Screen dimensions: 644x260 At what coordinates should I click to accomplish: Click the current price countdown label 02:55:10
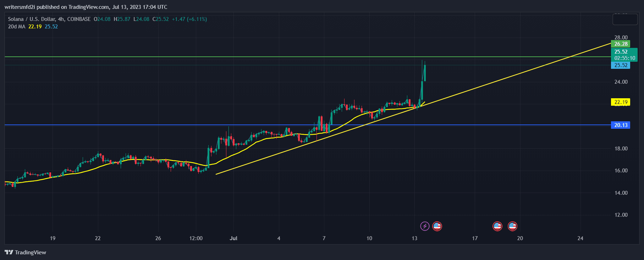pyautogui.click(x=625, y=58)
